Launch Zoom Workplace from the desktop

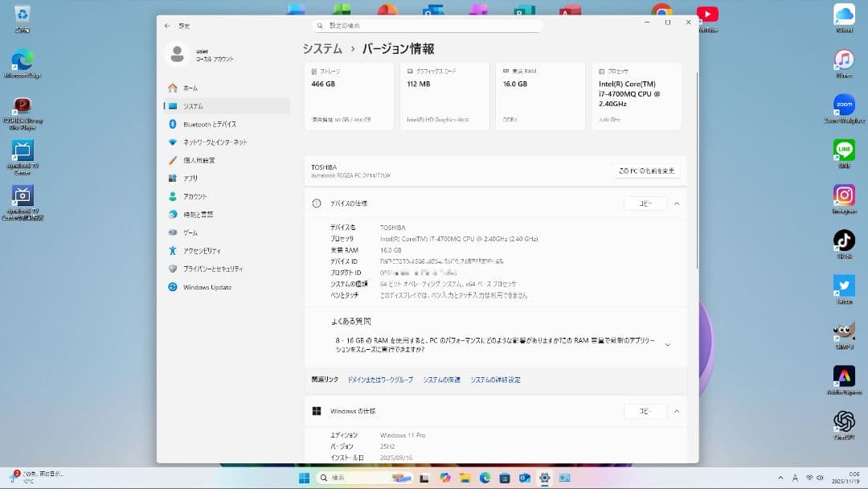[x=844, y=105]
